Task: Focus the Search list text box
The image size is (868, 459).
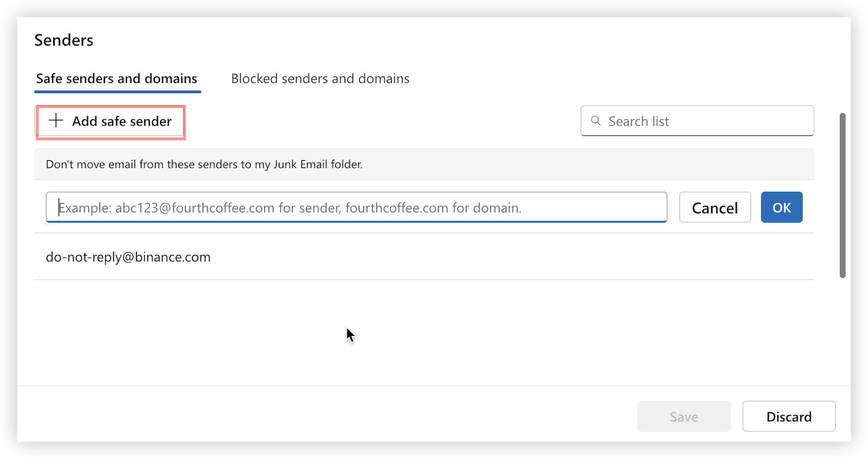Action: 705,121
